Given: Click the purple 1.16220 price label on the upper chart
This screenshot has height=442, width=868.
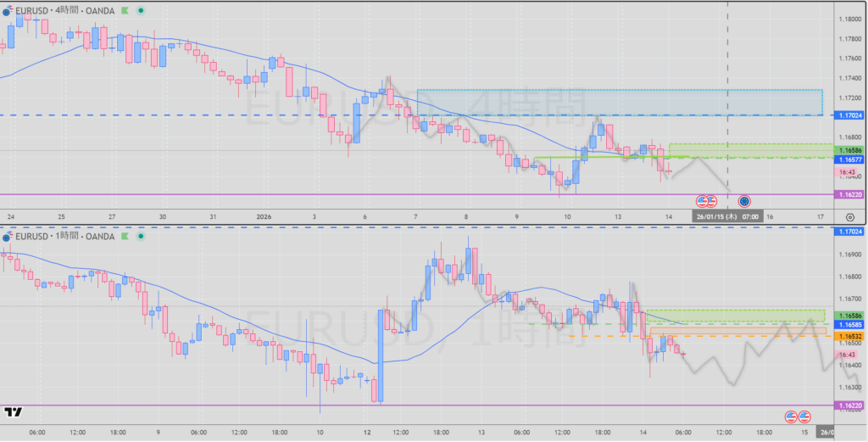Looking at the screenshot, I should (849, 194).
